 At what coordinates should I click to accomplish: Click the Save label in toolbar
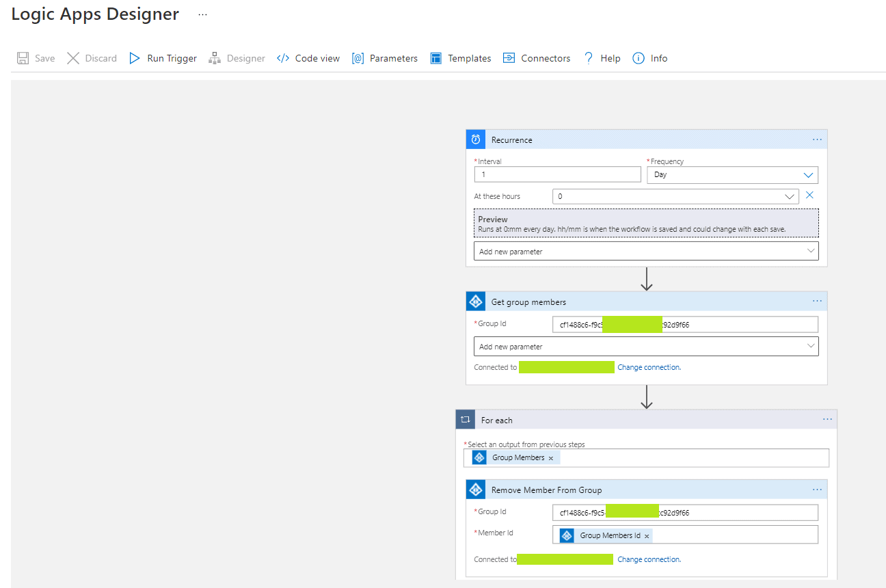point(45,58)
